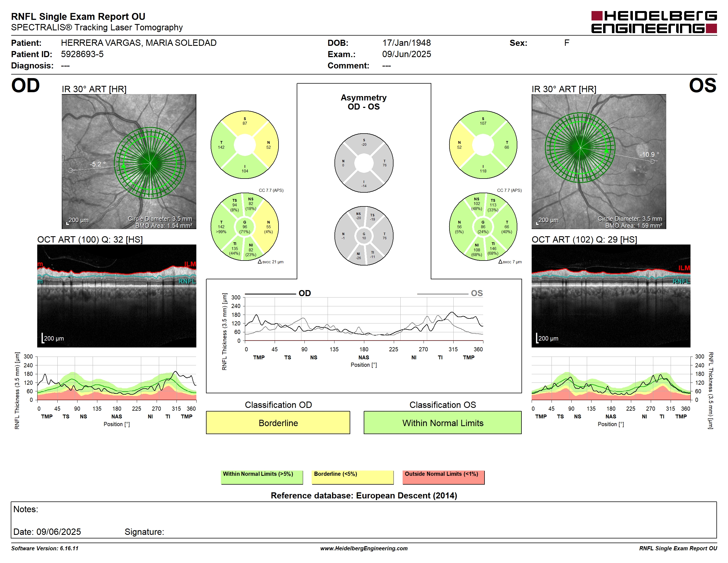Click the 'OCT ART (100) Q: 32 [HS]' label
Screen dimensions: 728x563
(90, 240)
